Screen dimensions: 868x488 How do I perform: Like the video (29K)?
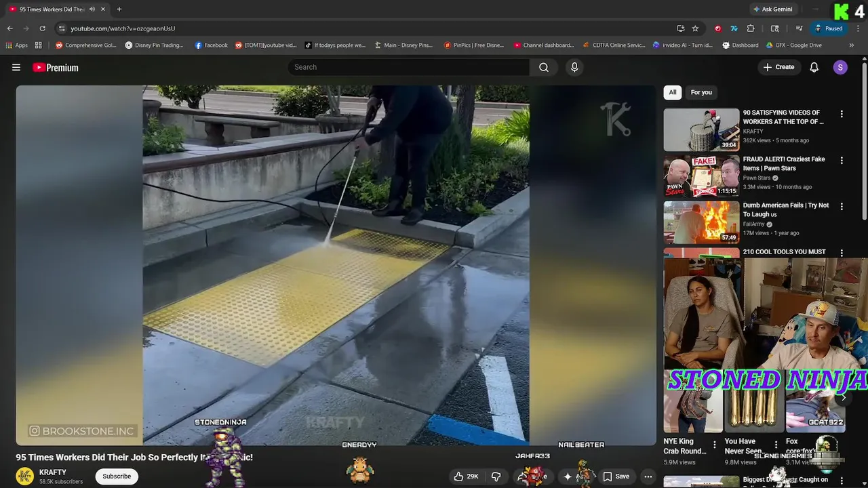466,476
